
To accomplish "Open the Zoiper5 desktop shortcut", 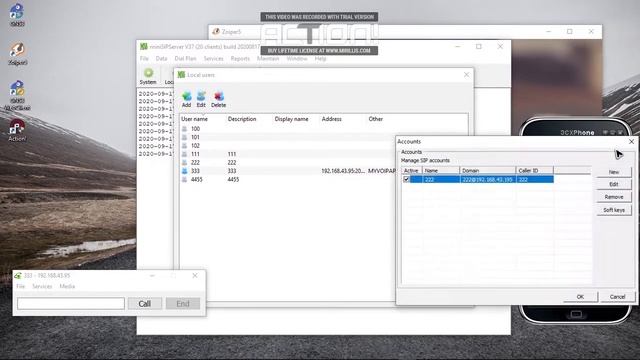I will click(x=17, y=50).
